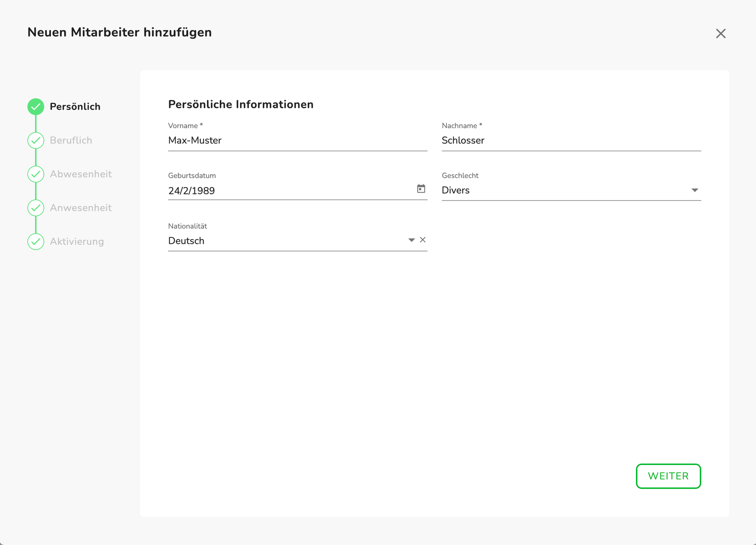The image size is (756, 545).
Task: Switch to the Abwesenheit step
Action: [x=81, y=174]
